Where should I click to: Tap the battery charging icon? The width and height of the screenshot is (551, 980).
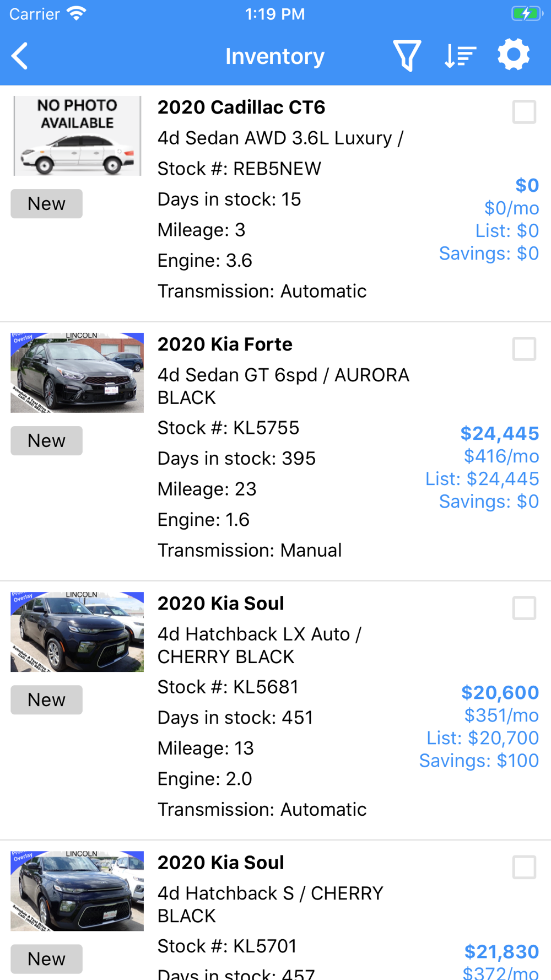tap(526, 13)
